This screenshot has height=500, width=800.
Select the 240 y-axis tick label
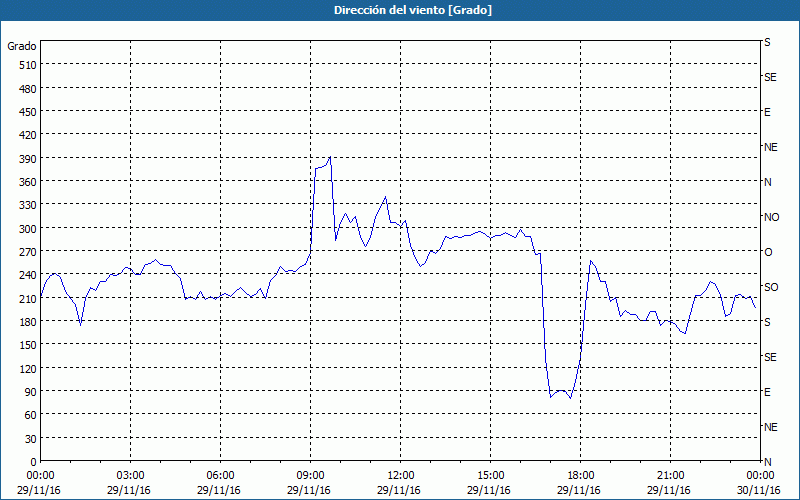click(x=28, y=275)
